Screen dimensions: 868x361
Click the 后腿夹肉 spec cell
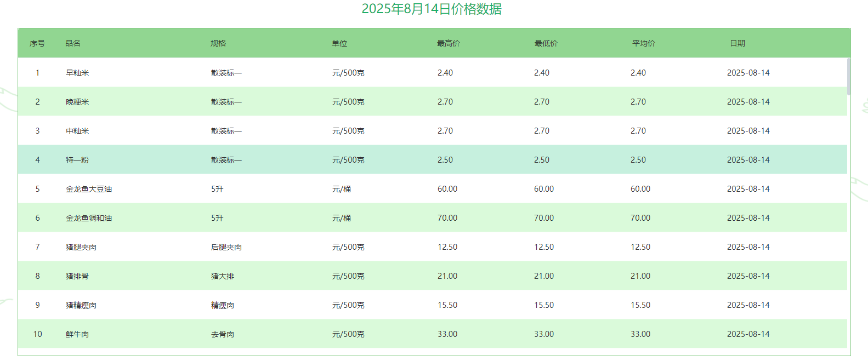(x=226, y=247)
